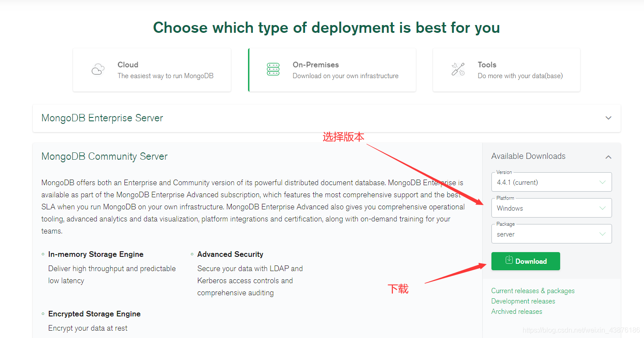This screenshot has height=338, width=644.
Task: Click 'Encrypt your data at rest' text
Action: (x=88, y=328)
